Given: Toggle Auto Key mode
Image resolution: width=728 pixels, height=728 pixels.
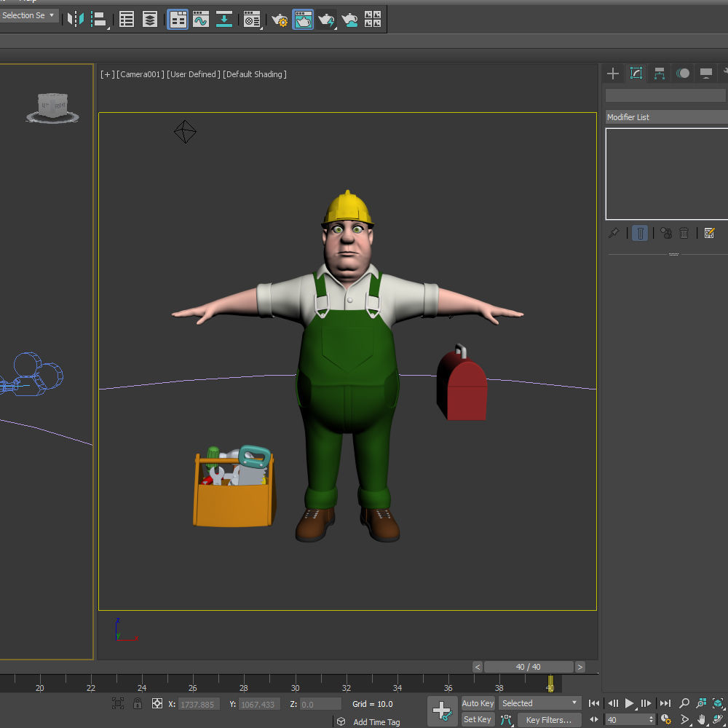Looking at the screenshot, I should point(478,703).
